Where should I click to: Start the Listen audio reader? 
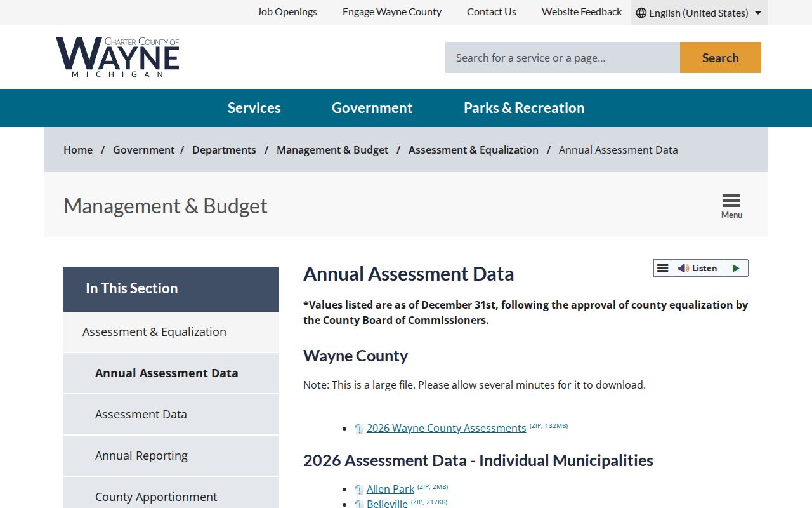coord(698,268)
